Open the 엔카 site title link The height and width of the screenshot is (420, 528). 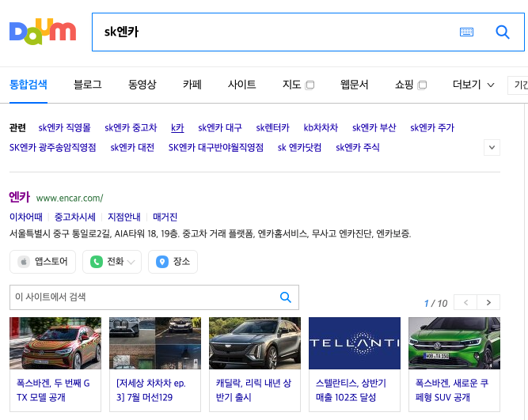click(x=20, y=197)
